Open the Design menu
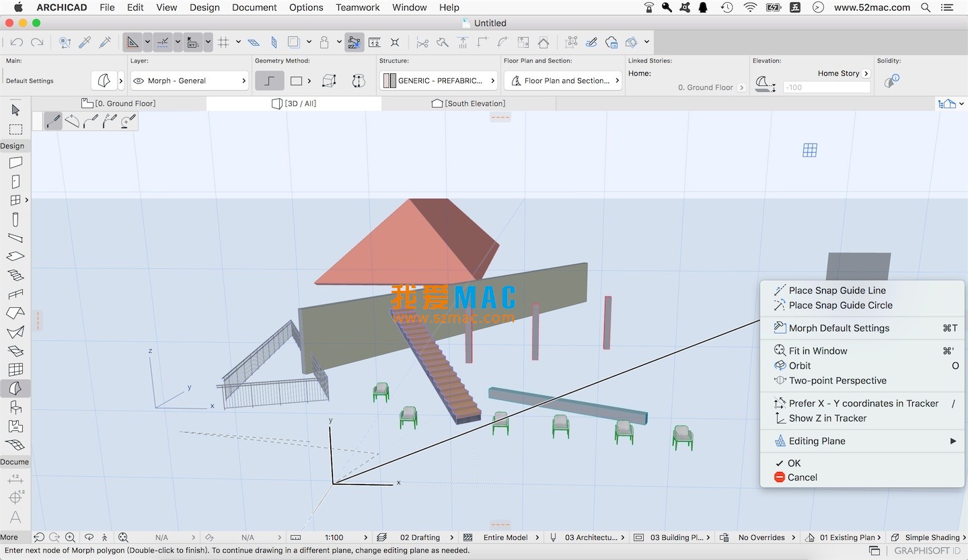Image resolution: width=968 pixels, height=560 pixels. pos(204,7)
